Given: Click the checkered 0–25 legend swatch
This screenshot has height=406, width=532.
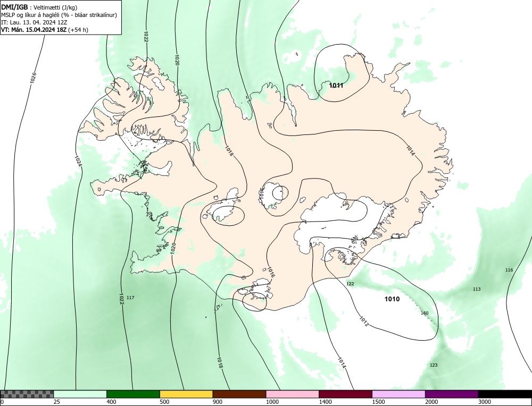Looking at the screenshot, I should [27, 394].
